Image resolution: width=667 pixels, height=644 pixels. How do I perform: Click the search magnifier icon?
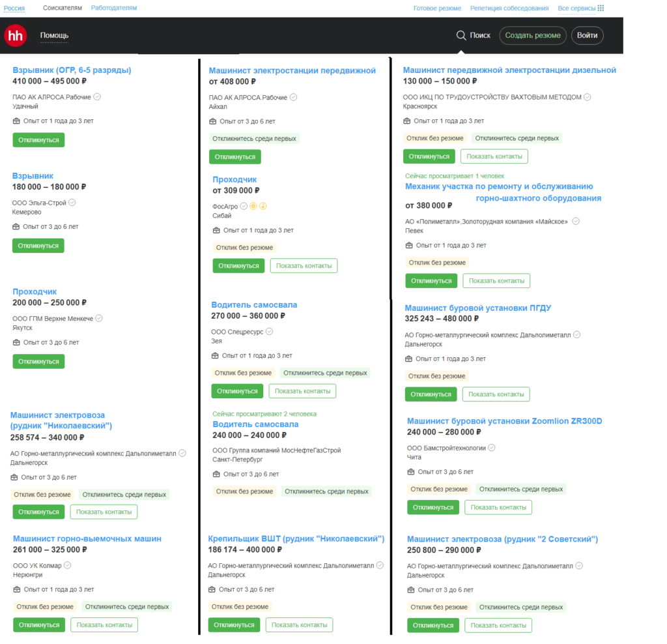(461, 35)
